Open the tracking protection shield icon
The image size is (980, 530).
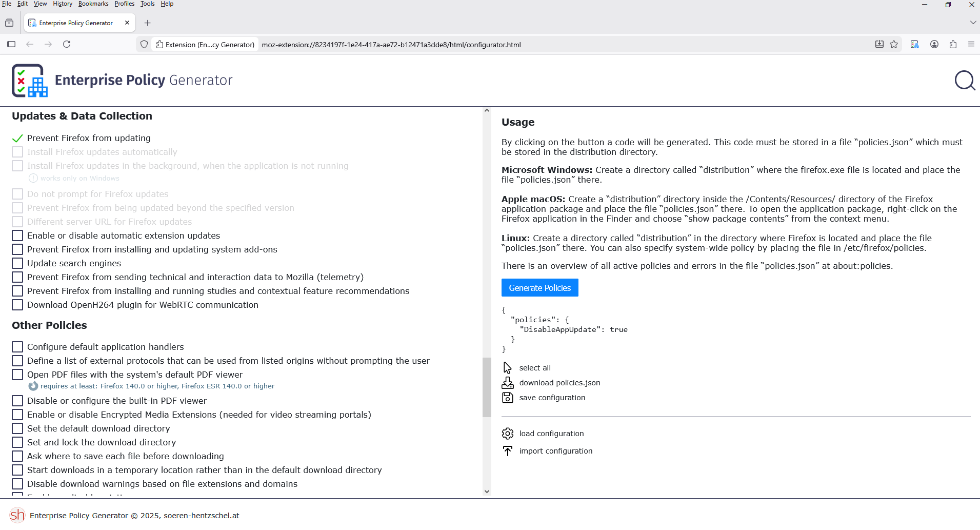tap(144, 45)
